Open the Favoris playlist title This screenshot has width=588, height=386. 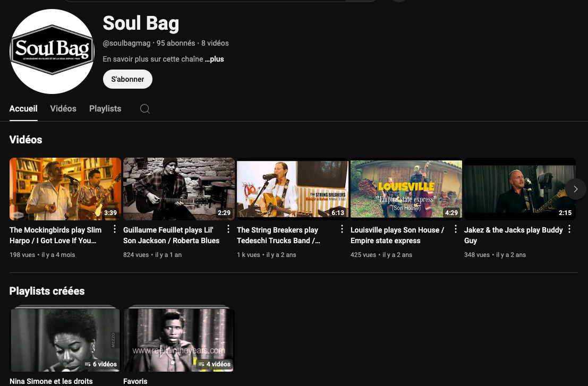tap(135, 381)
